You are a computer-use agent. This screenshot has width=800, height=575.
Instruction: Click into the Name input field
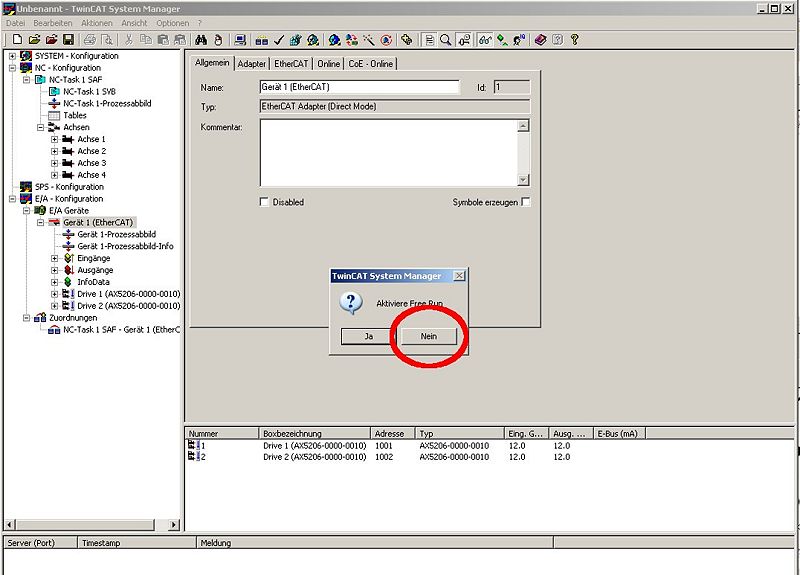click(x=360, y=87)
